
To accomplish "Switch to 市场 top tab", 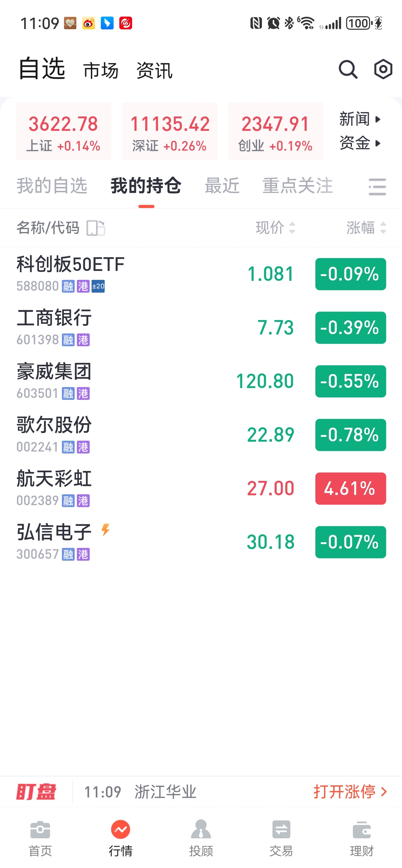I will [x=101, y=71].
